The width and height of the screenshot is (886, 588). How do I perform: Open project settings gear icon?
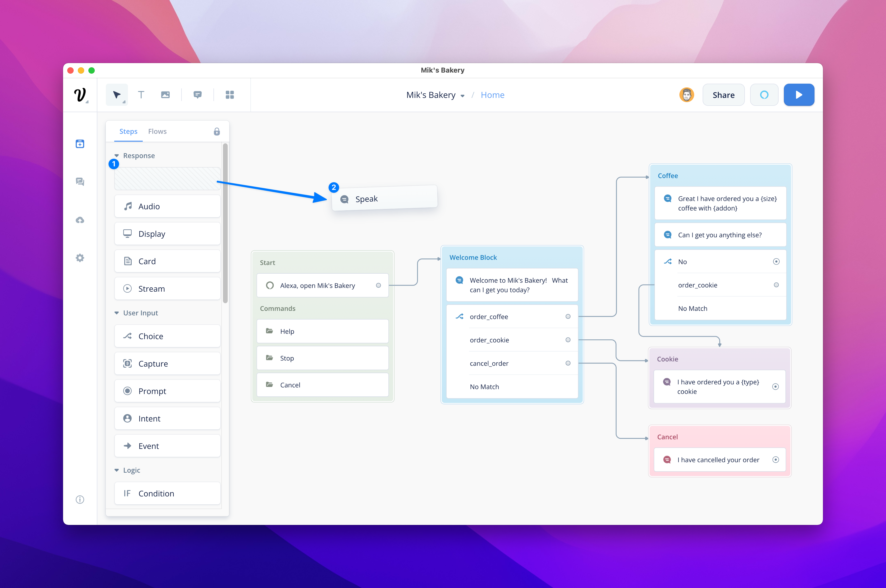click(x=80, y=258)
